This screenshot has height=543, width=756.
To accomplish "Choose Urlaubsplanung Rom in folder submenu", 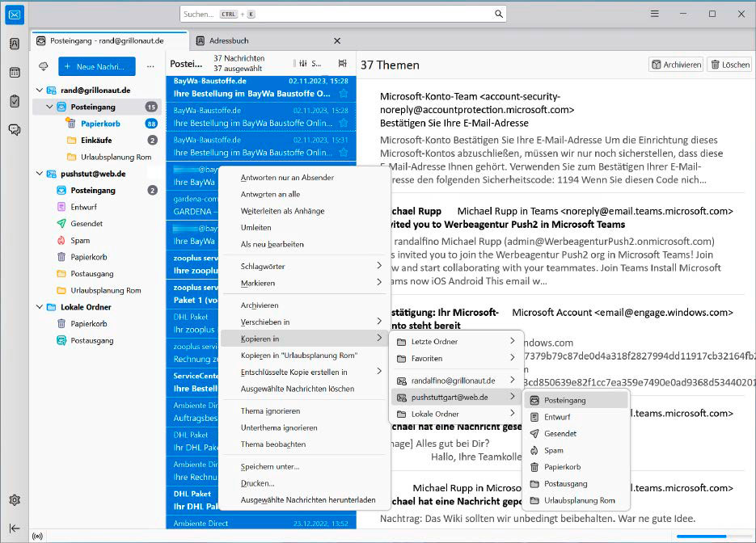I will click(576, 501).
